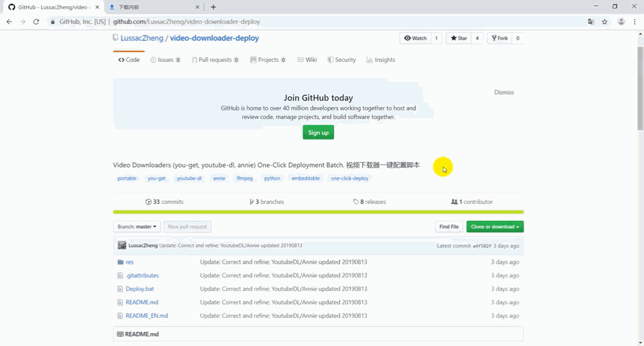Open the README.md file
Image resolution: width=644 pixels, height=346 pixels.
142,302
